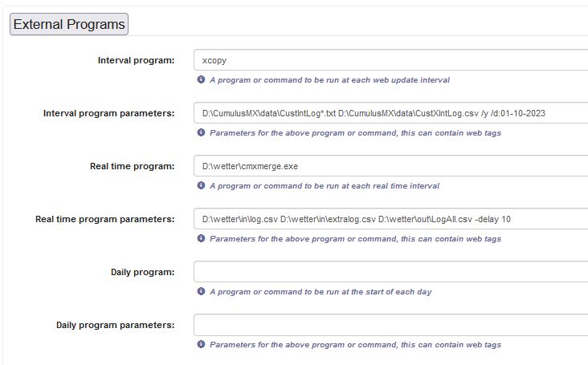Click the Real time program label
The image size is (588, 365).
tap(132, 166)
